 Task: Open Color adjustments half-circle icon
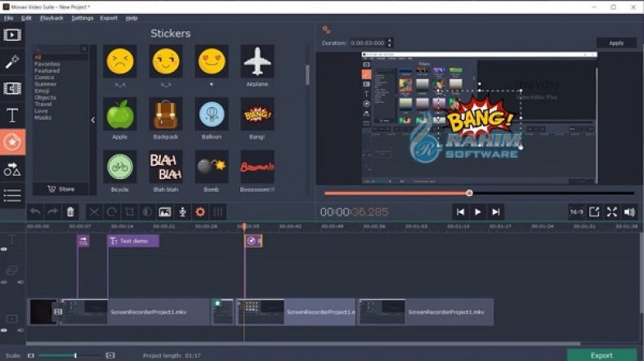coord(147,212)
